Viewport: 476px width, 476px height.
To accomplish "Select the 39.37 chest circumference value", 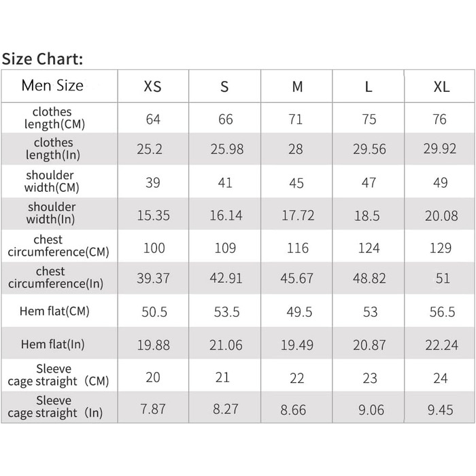I will 154,279.
